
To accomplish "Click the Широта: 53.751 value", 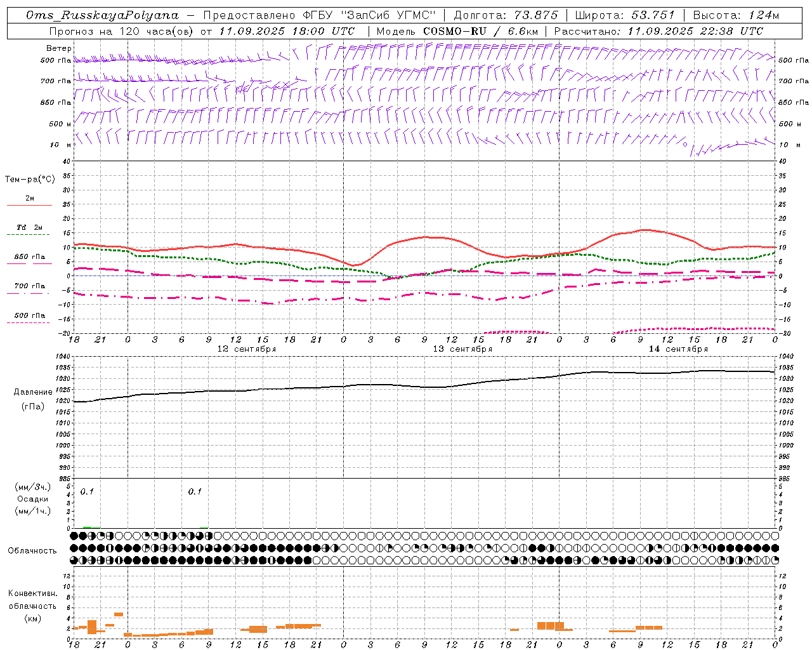I will tap(625, 15).
